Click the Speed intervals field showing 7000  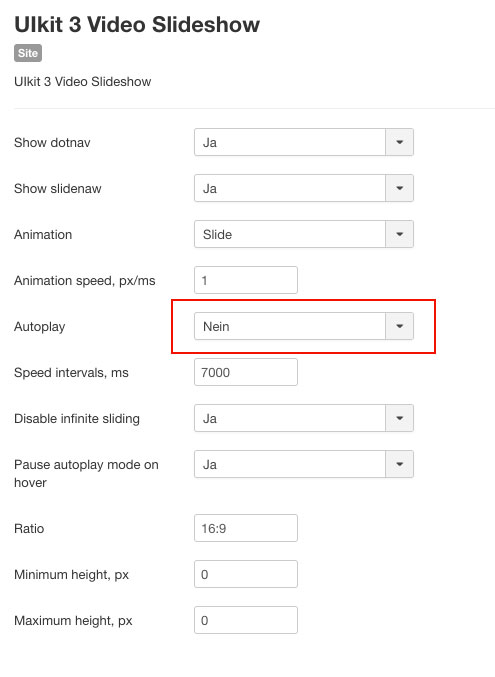(246, 372)
